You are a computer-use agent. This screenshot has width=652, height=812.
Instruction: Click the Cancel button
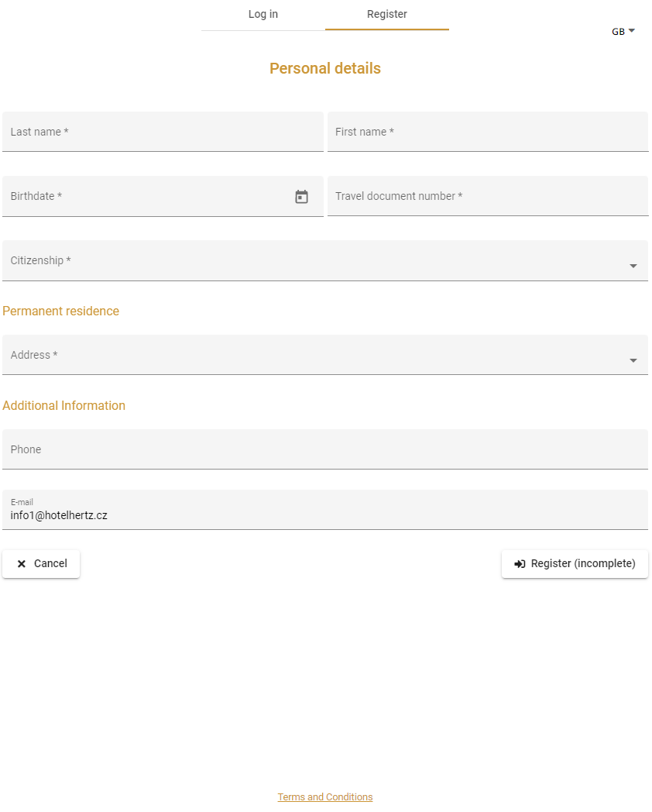coord(41,564)
